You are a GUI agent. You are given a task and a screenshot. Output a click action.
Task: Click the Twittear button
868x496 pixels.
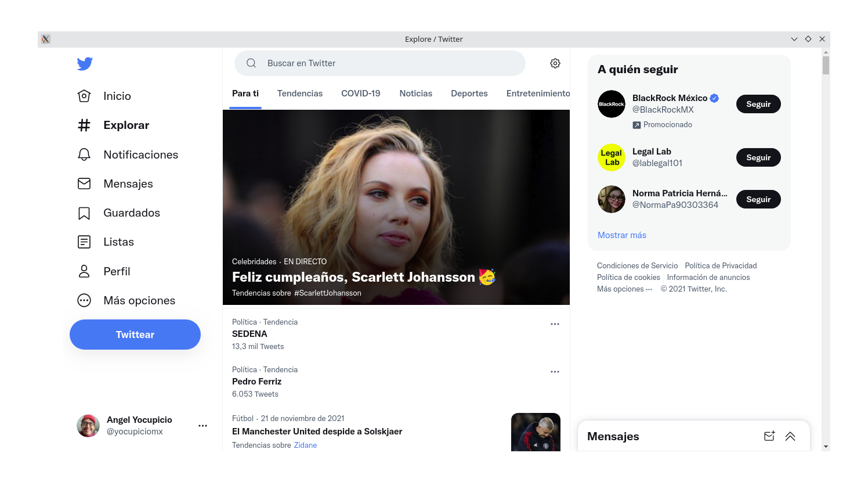(x=135, y=335)
